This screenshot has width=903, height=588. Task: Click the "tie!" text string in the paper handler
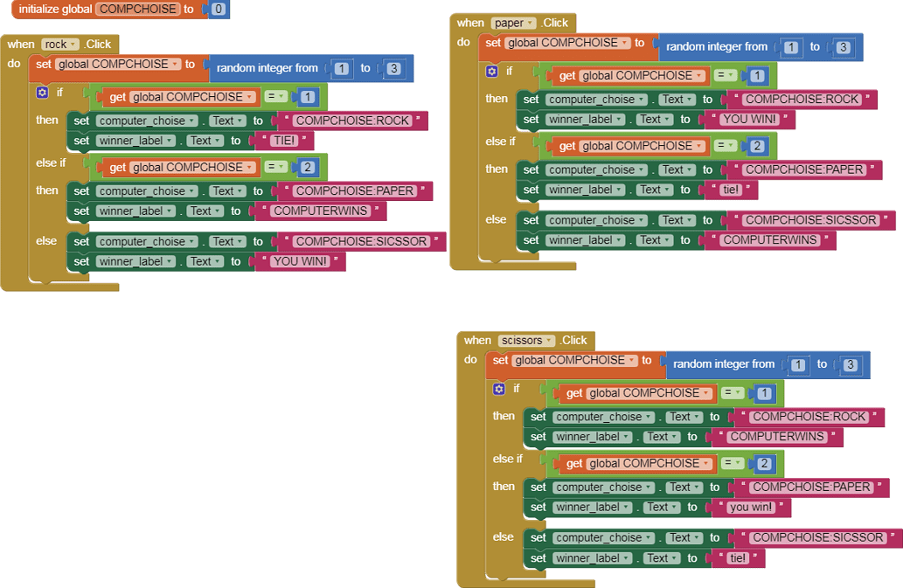click(x=733, y=190)
